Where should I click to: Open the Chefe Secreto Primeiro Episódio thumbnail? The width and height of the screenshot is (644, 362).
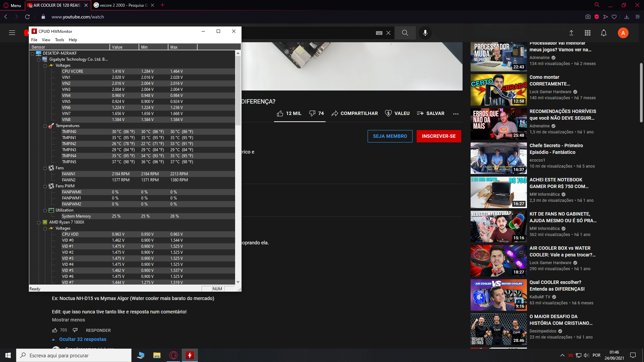pos(498,158)
